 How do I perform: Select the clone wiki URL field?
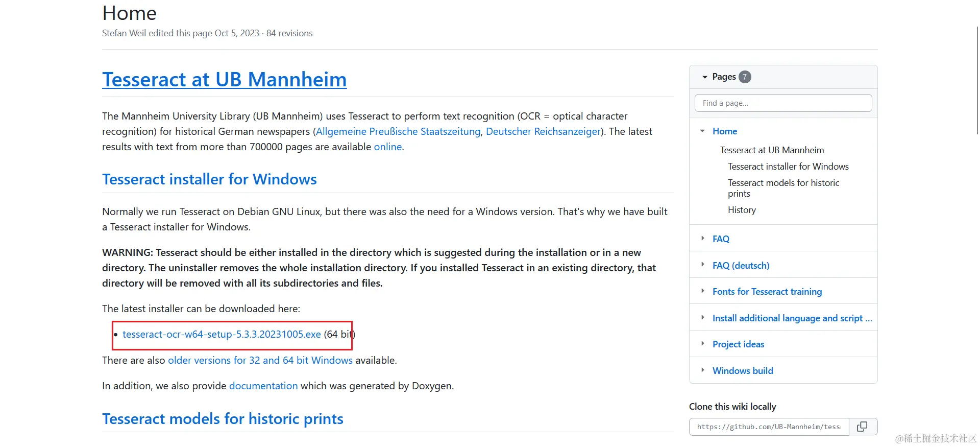(x=769, y=427)
